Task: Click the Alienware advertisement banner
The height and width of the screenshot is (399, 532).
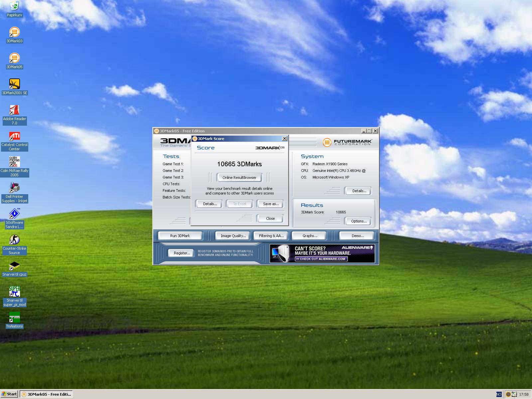Action: point(322,254)
